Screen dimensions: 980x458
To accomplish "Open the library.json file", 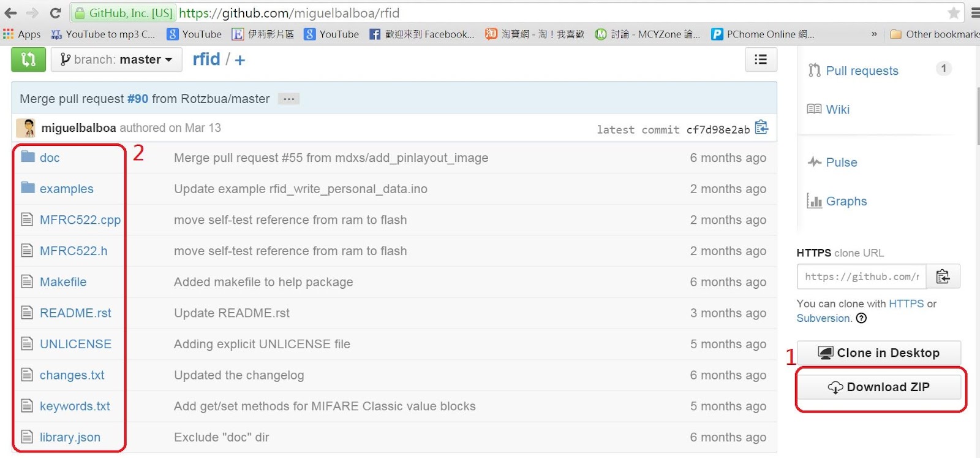I will (70, 437).
